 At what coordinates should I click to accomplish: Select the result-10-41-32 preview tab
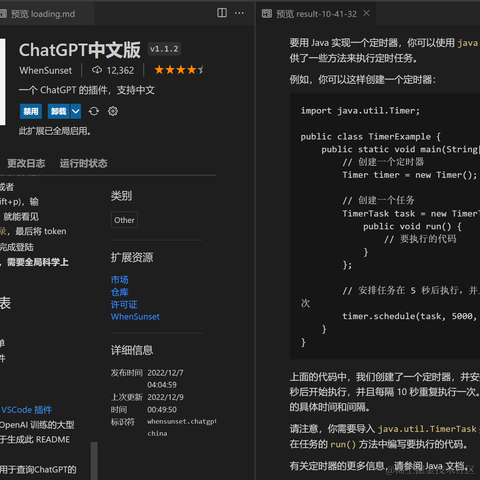point(316,14)
